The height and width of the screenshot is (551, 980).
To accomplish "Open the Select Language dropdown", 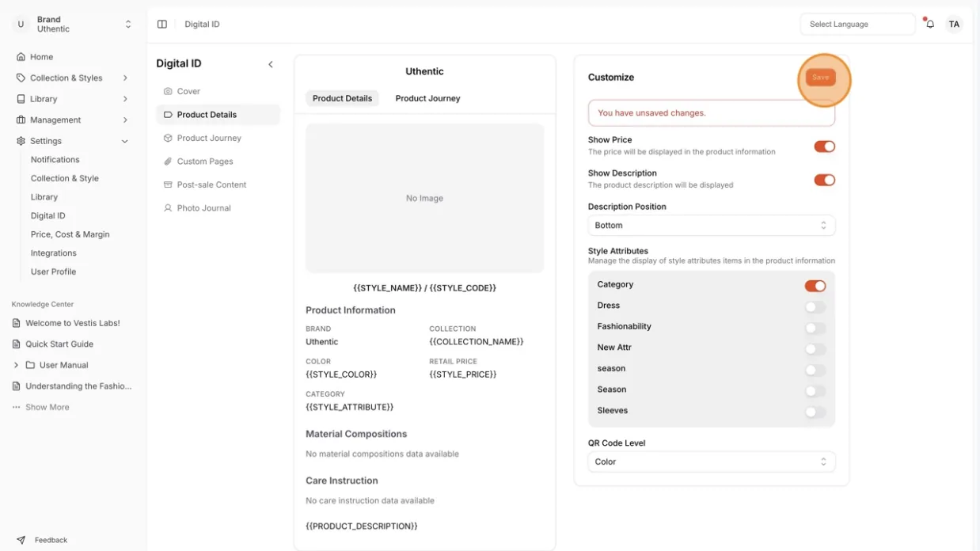I will tap(857, 25).
